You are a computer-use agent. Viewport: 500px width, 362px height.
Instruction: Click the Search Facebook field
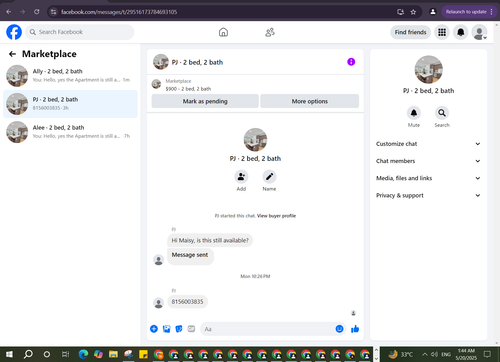tap(80, 32)
